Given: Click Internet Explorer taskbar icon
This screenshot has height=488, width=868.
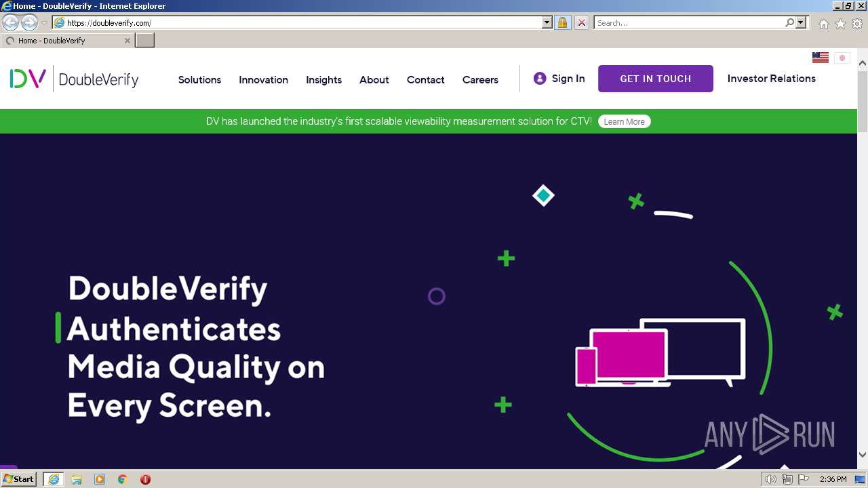Looking at the screenshot, I should click(x=54, y=479).
